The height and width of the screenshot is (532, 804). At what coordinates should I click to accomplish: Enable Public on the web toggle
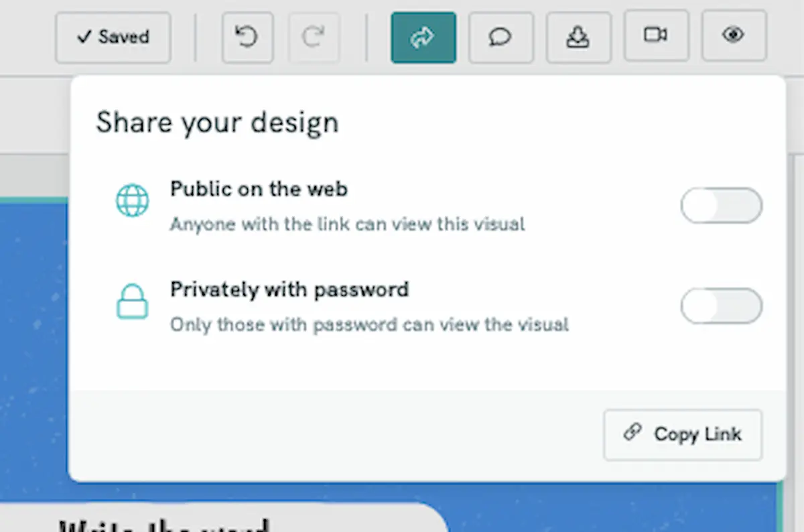pyautogui.click(x=721, y=206)
